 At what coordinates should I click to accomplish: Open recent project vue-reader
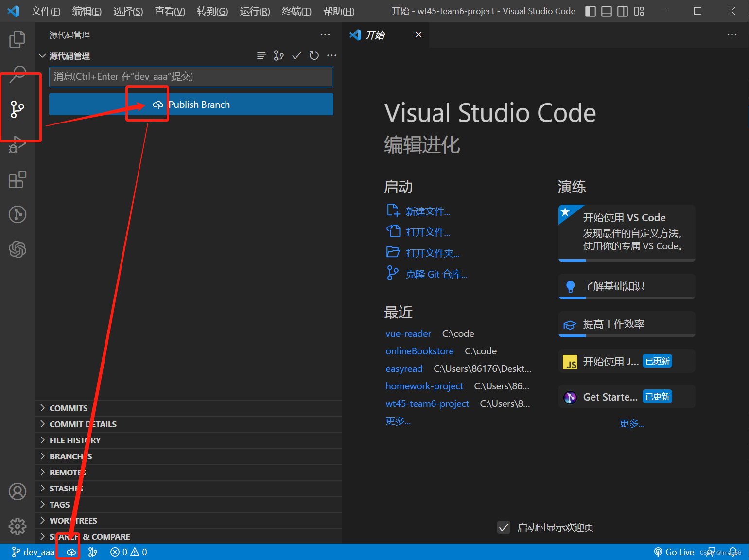408,334
